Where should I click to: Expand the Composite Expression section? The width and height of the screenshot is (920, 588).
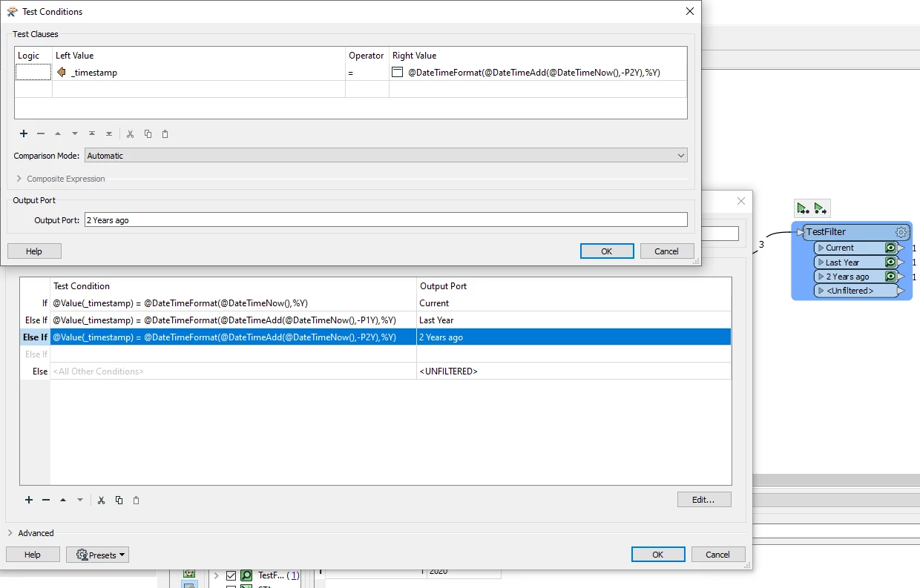tap(19, 178)
